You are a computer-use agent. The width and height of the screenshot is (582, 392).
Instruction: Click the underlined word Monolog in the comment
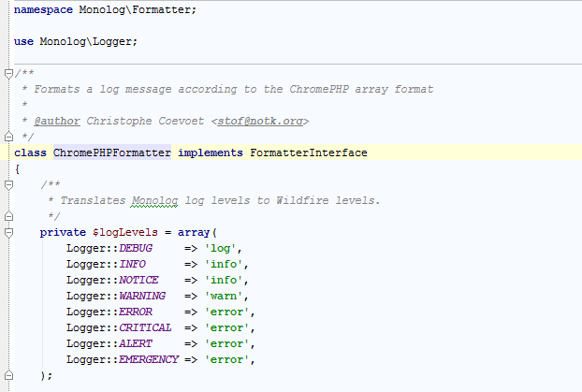tap(154, 200)
